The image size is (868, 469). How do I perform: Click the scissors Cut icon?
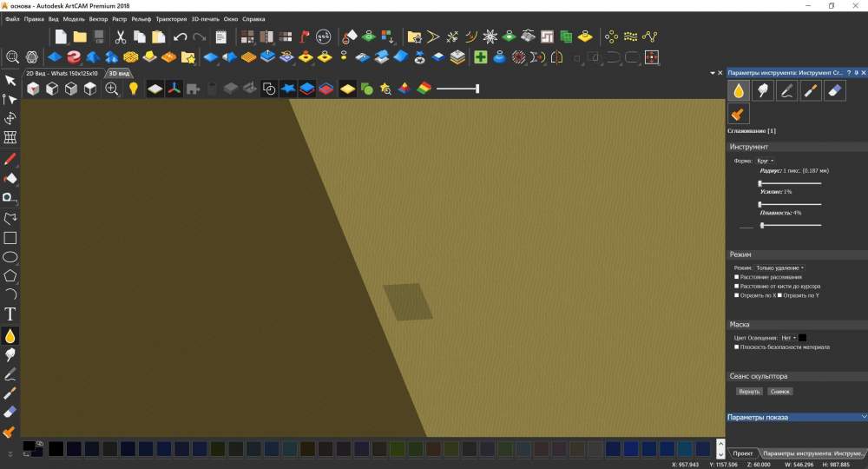(120, 36)
